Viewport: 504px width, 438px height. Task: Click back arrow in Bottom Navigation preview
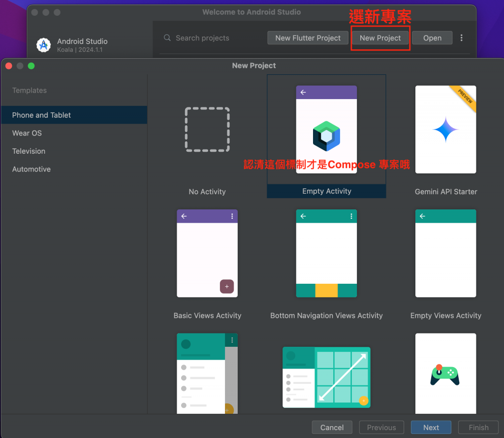coord(303,216)
